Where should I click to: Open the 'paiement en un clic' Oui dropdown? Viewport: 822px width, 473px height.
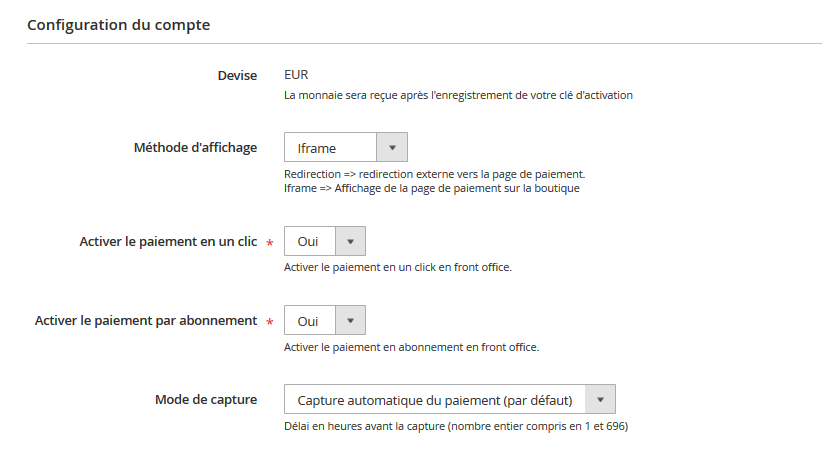(310, 241)
